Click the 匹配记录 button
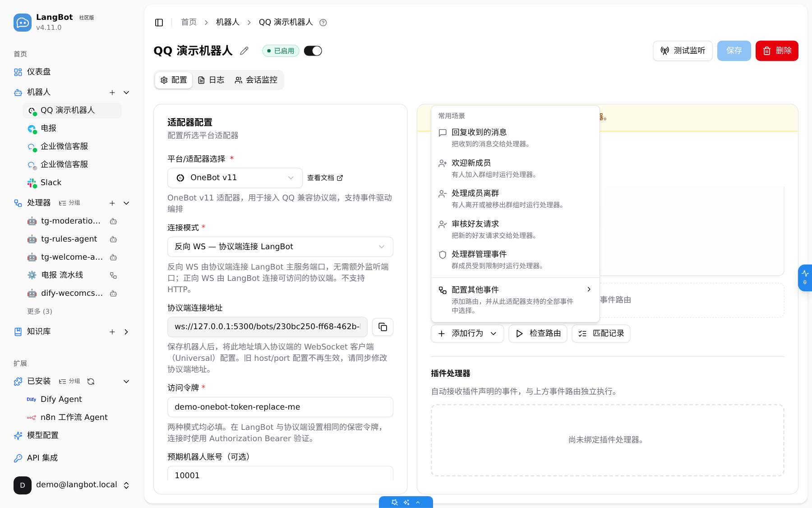This screenshot has width=812, height=508. [601, 333]
